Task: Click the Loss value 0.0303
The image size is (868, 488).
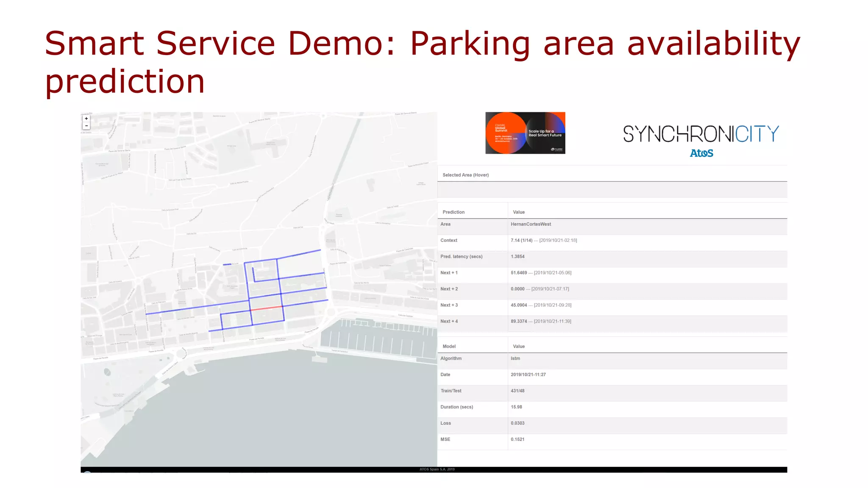Action: 517,423
